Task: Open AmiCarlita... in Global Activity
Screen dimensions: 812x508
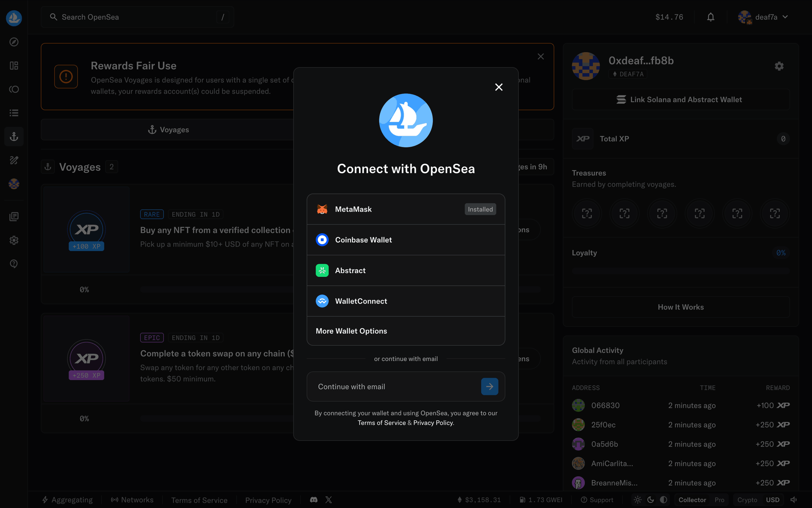Action: pos(612,464)
